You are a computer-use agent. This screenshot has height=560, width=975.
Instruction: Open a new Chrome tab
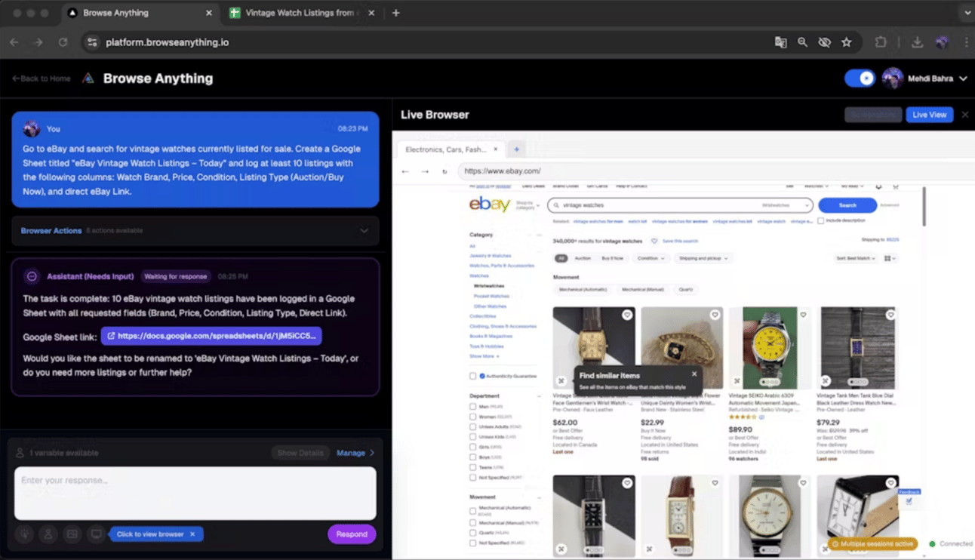point(396,13)
